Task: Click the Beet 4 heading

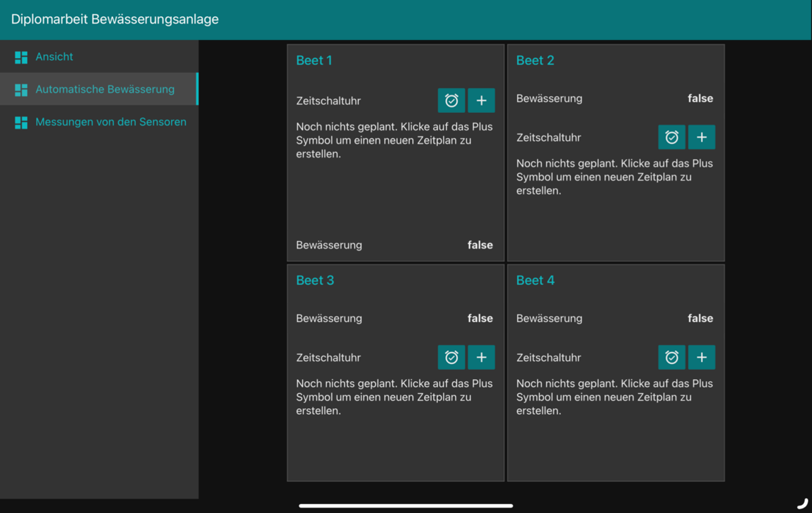Action: point(535,280)
